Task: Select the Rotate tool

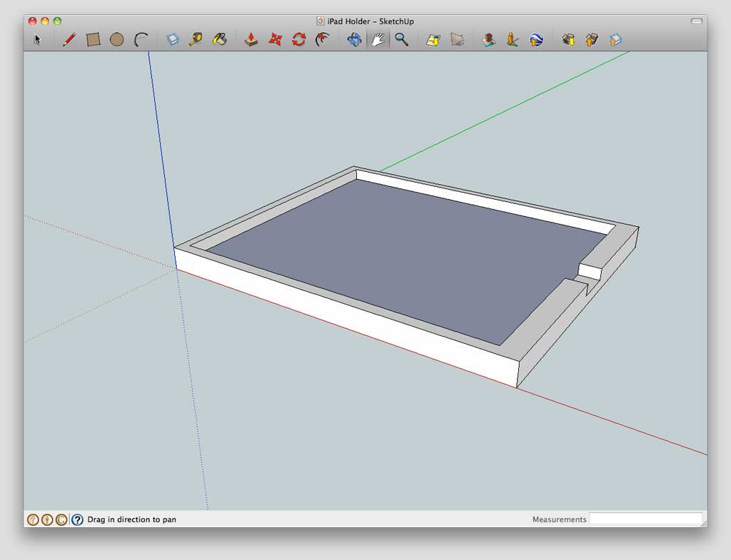Action: (299, 39)
